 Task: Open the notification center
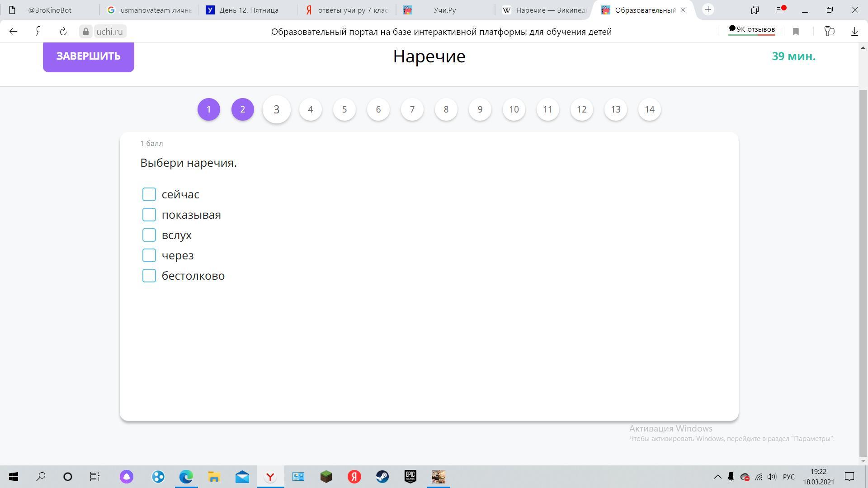click(849, 477)
